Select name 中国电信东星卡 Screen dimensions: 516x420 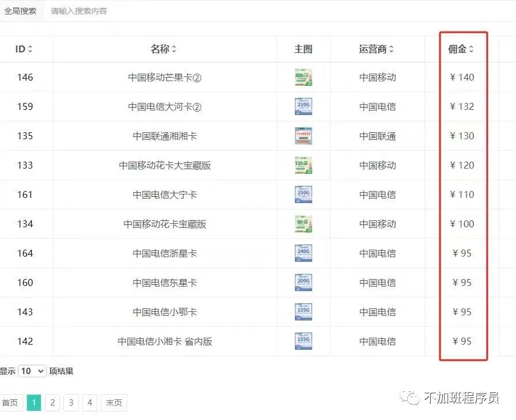165,282
